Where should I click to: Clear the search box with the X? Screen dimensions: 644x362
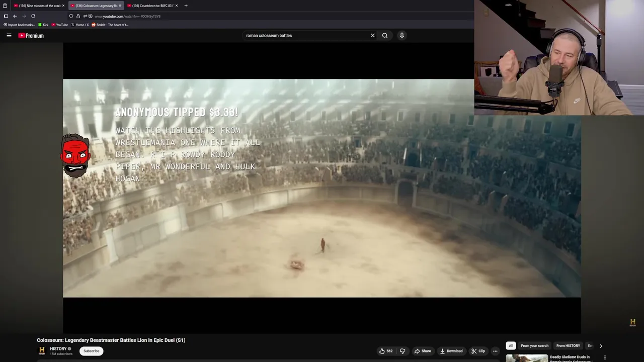coord(373,36)
